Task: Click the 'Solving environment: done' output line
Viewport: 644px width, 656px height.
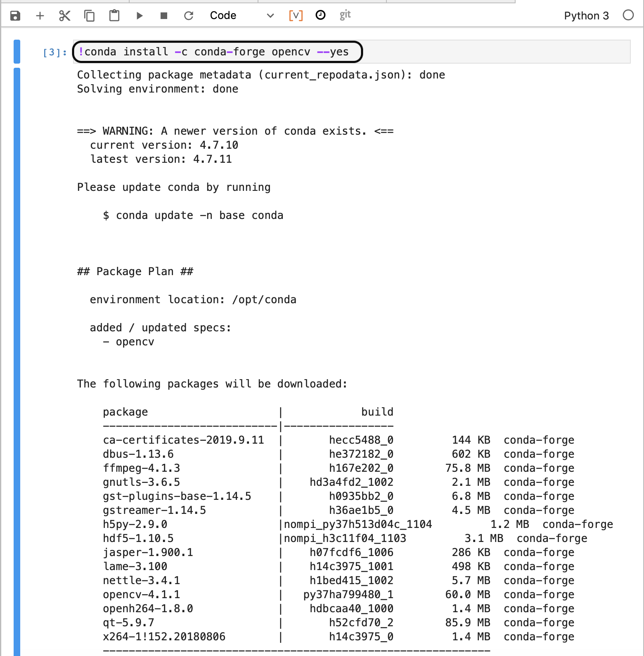Action: click(158, 89)
